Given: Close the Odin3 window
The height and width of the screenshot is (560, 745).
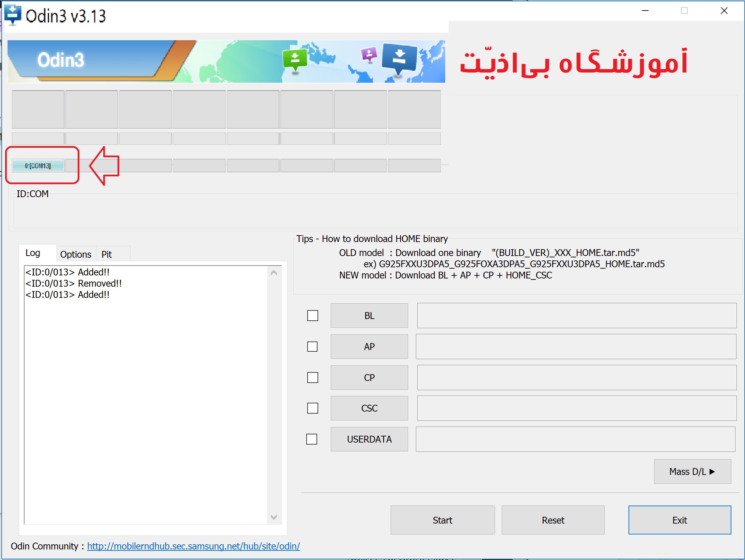Looking at the screenshot, I should [724, 11].
